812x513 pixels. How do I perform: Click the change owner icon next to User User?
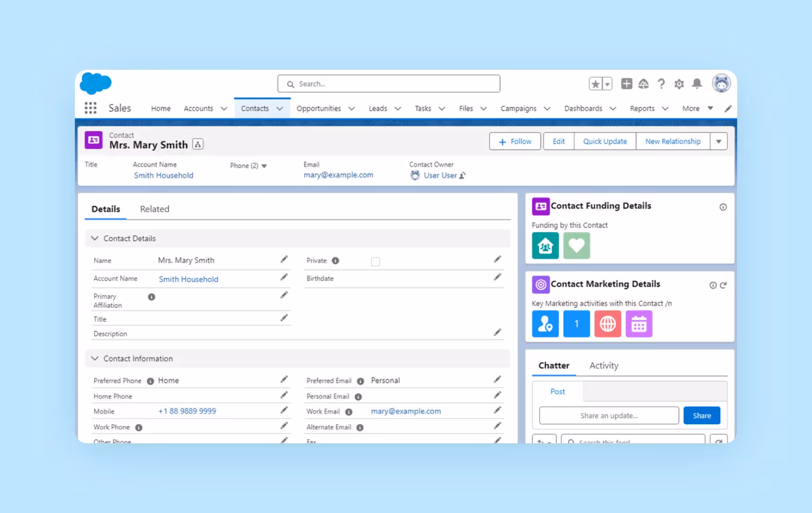462,175
